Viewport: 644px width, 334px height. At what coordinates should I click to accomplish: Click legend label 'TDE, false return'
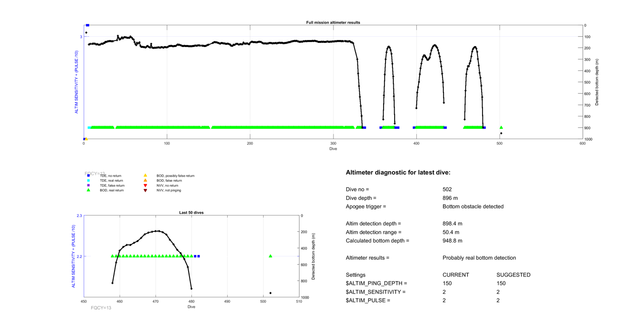coord(112,185)
